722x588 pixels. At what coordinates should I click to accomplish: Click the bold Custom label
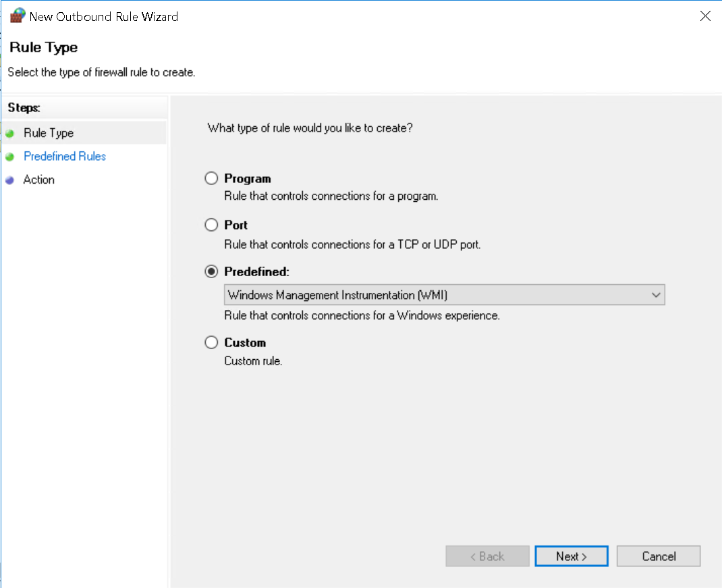[245, 343]
